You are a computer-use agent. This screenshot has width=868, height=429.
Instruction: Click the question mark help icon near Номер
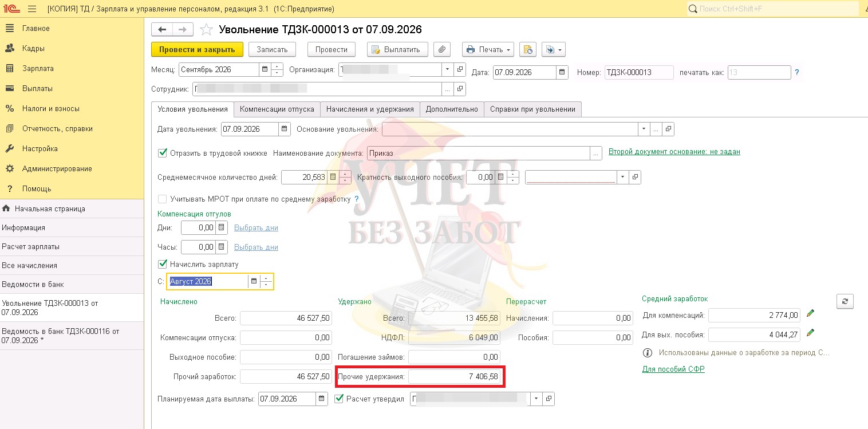[796, 73]
